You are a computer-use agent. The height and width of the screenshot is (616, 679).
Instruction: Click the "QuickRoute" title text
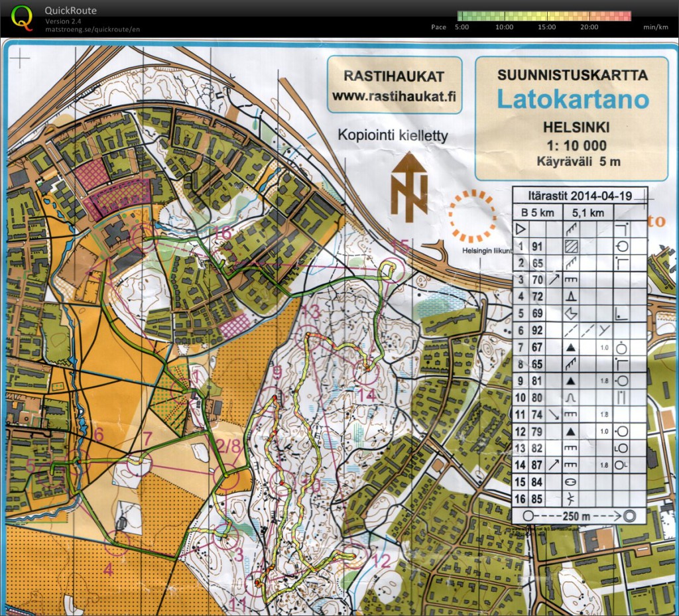click(70, 11)
